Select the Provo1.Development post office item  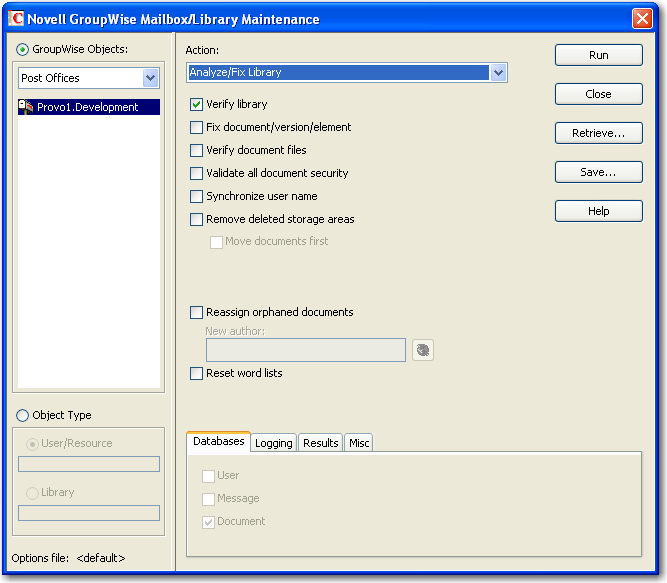coord(88,107)
